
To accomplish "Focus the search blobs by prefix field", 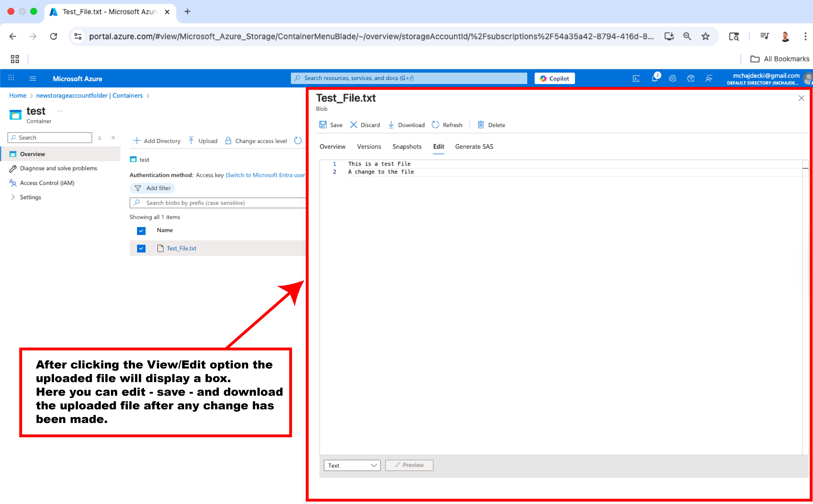I will [x=218, y=203].
